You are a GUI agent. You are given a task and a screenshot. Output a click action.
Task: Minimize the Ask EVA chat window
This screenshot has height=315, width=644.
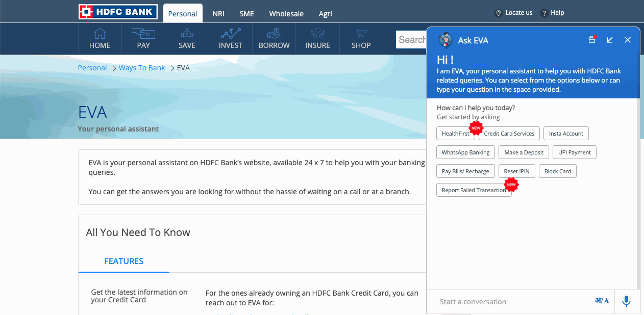click(x=610, y=40)
